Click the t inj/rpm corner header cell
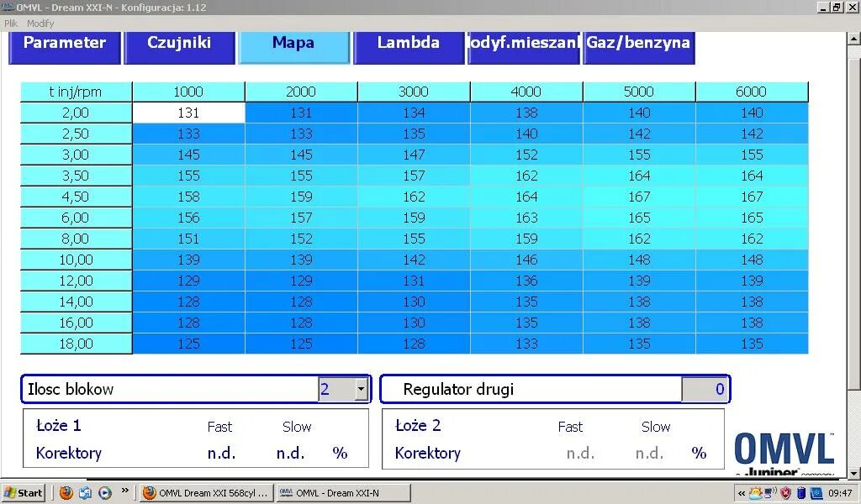861x504 pixels. [x=76, y=92]
